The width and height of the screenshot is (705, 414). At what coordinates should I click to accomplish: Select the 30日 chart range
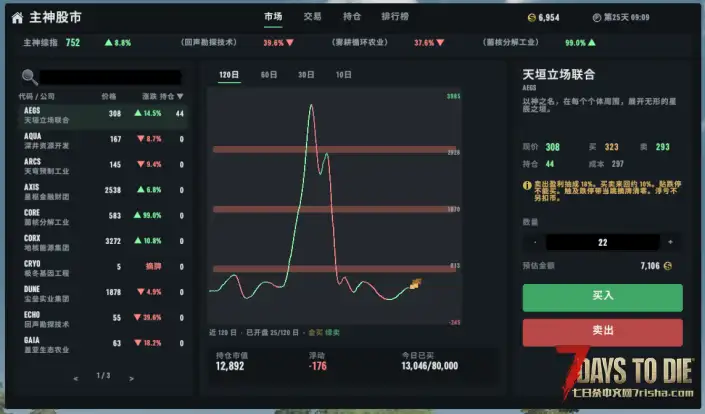pyautogui.click(x=306, y=75)
